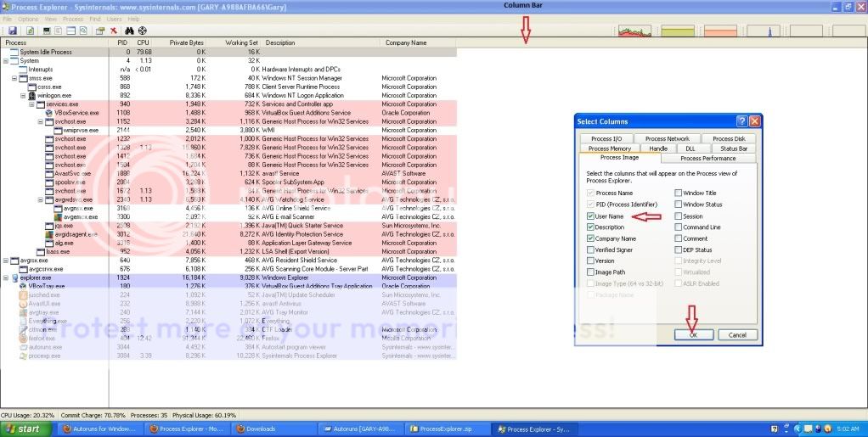The height and width of the screenshot is (437, 868).
Task: Open the DLL tab
Action: [x=690, y=148]
